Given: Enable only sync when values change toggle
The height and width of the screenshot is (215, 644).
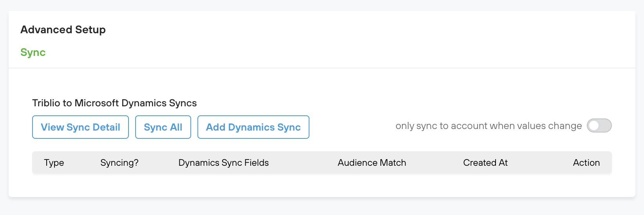Looking at the screenshot, I should [x=599, y=125].
